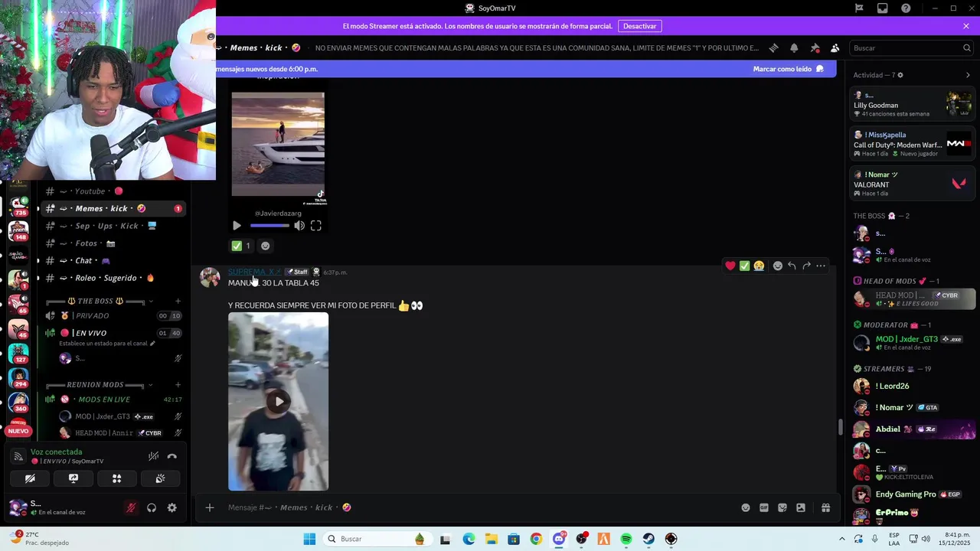
Task: Open the gift icon in message bar
Action: point(826,507)
